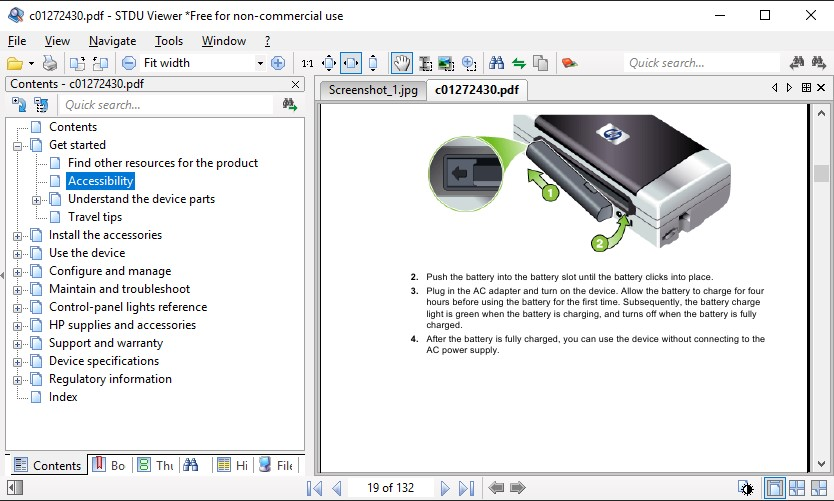
Task: Toggle the Fit Width zoom mode button
Action: [351, 63]
